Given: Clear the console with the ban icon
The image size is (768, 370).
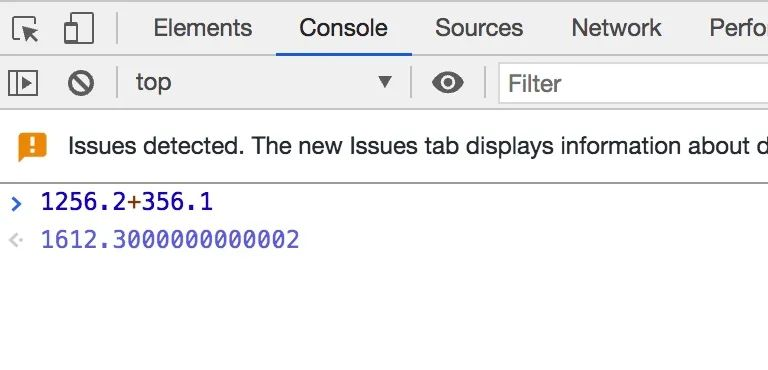Looking at the screenshot, I should [x=81, y=82].
